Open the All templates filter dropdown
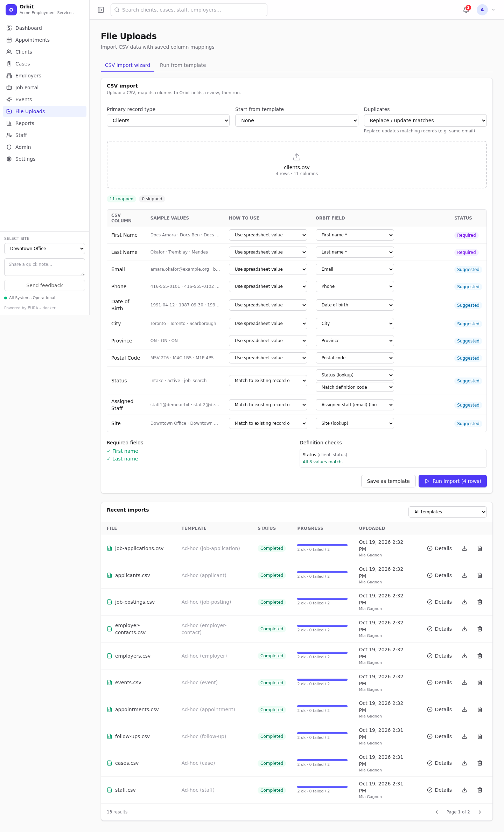This screenshot has height=832, width=504. click(448, 512)
